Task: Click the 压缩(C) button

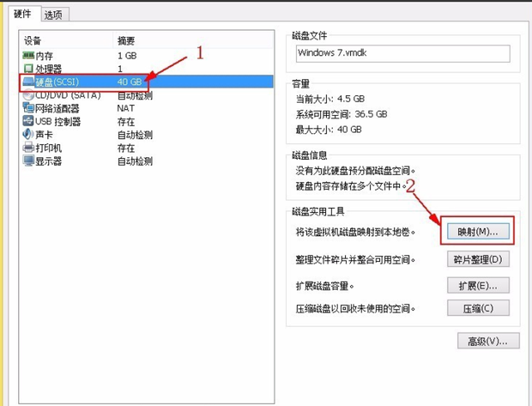Action: tap(478, 308)
